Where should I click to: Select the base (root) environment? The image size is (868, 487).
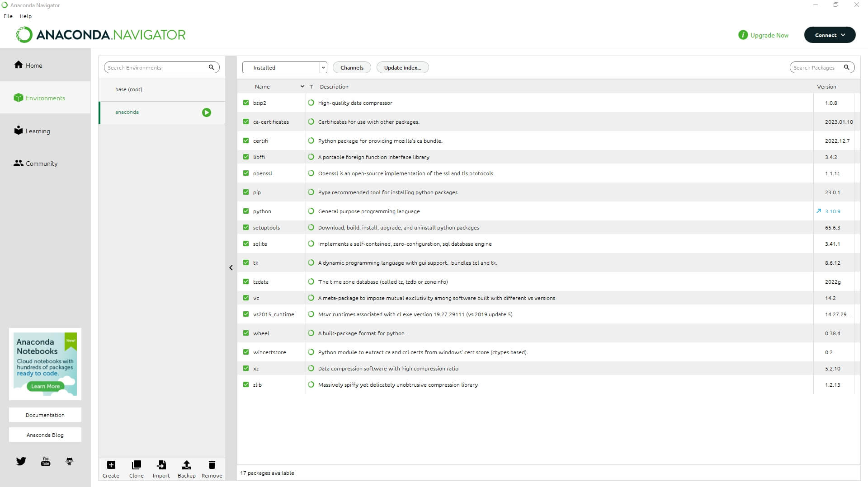coord(162,89)
